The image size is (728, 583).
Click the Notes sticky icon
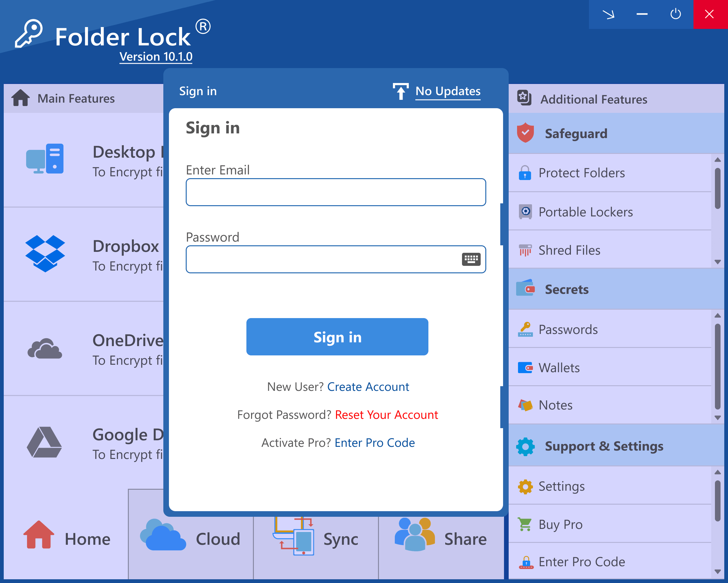pos(525,405)
